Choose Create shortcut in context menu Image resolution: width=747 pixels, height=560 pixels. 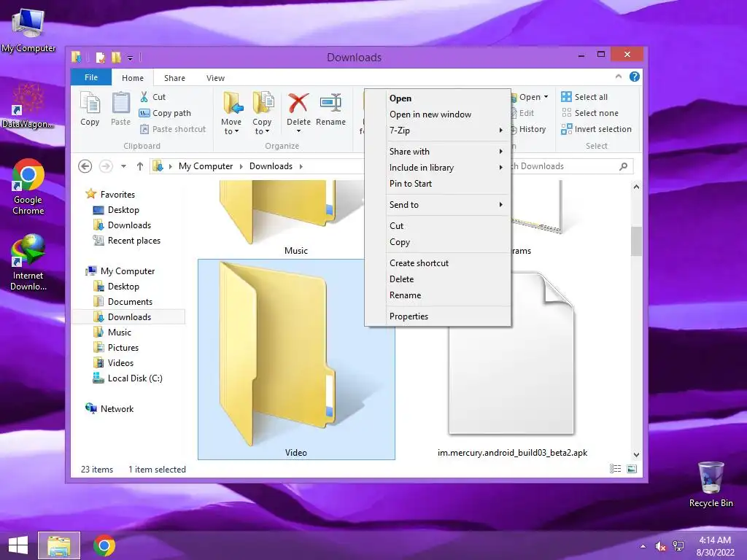tap(438, 262)
